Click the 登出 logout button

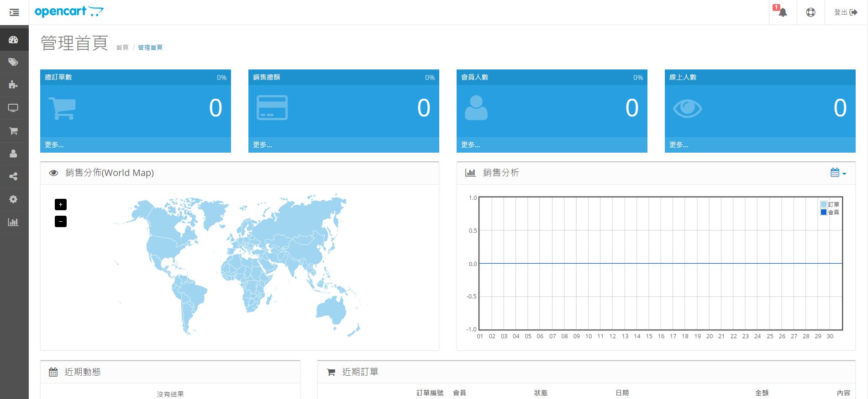(x=845, y=12)
